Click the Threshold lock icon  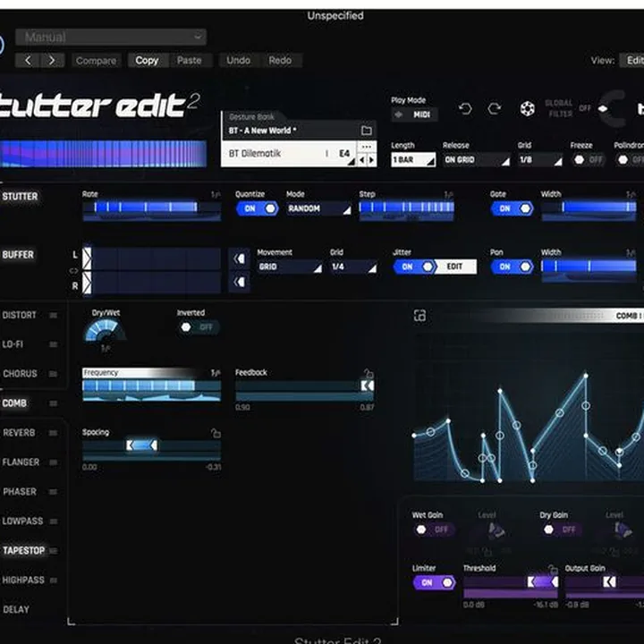pyautogui.click(x=553, y=569)
